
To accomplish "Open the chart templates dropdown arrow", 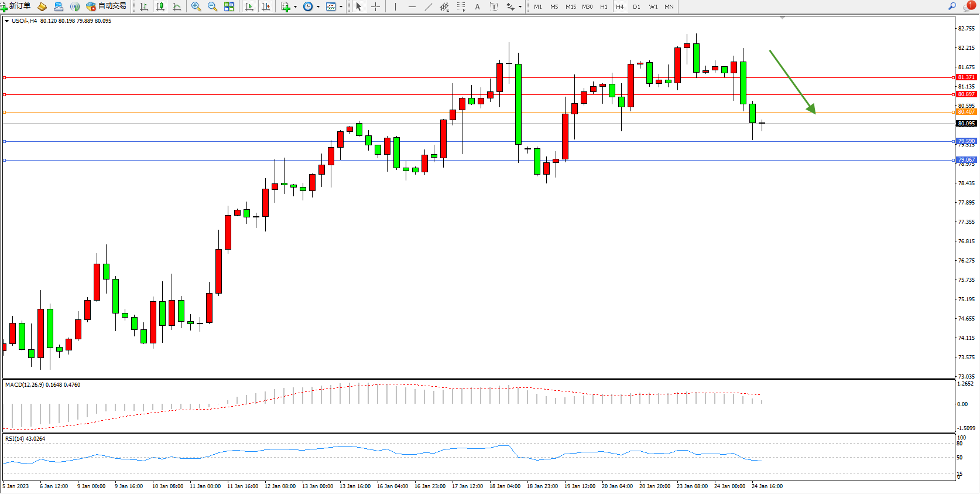I will point(341,7).
